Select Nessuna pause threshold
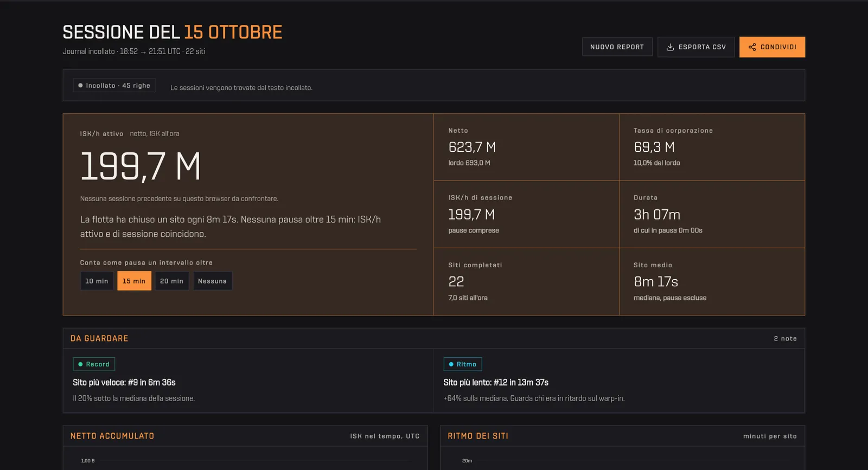 [x=213, y=281]
